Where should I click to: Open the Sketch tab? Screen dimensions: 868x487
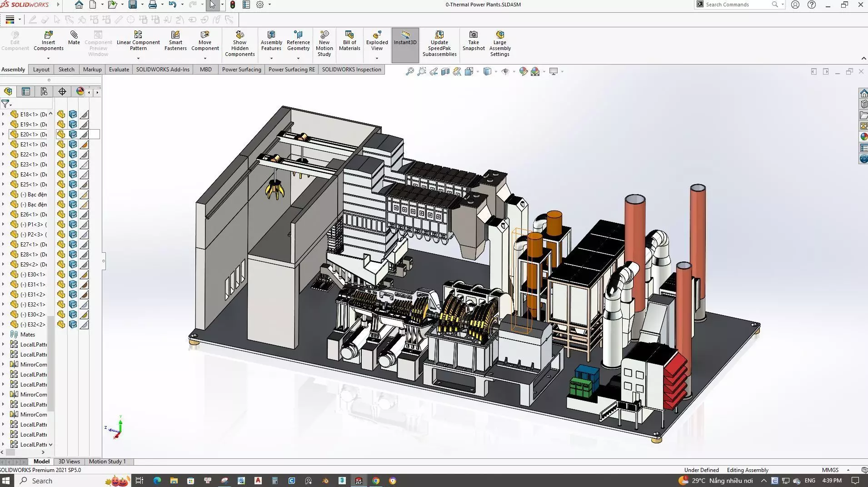click(x=66, y=70)
